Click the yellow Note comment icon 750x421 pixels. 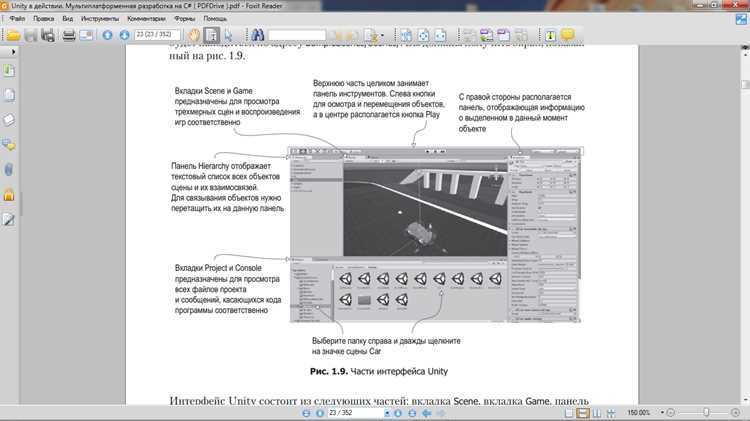coord(568,34)
